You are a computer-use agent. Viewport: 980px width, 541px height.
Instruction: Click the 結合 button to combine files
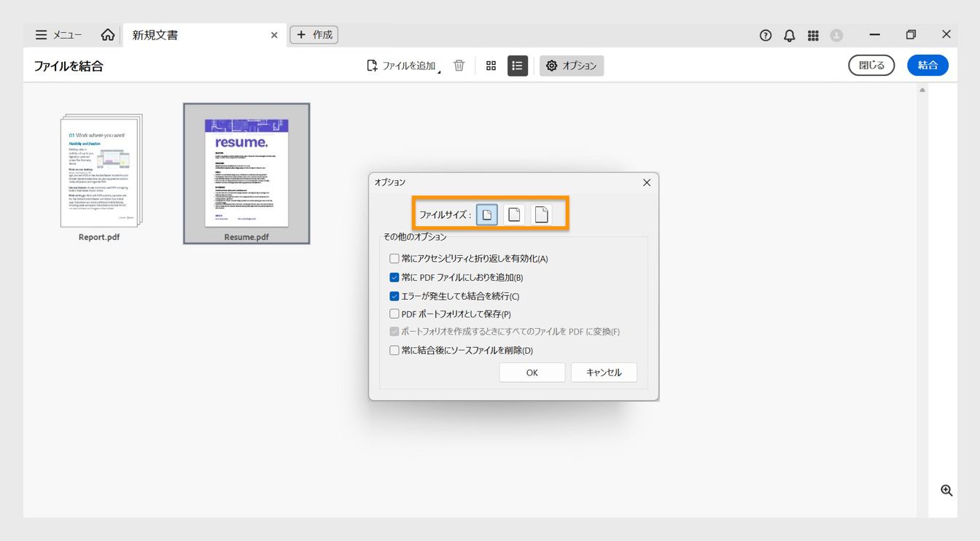(927, 65)
